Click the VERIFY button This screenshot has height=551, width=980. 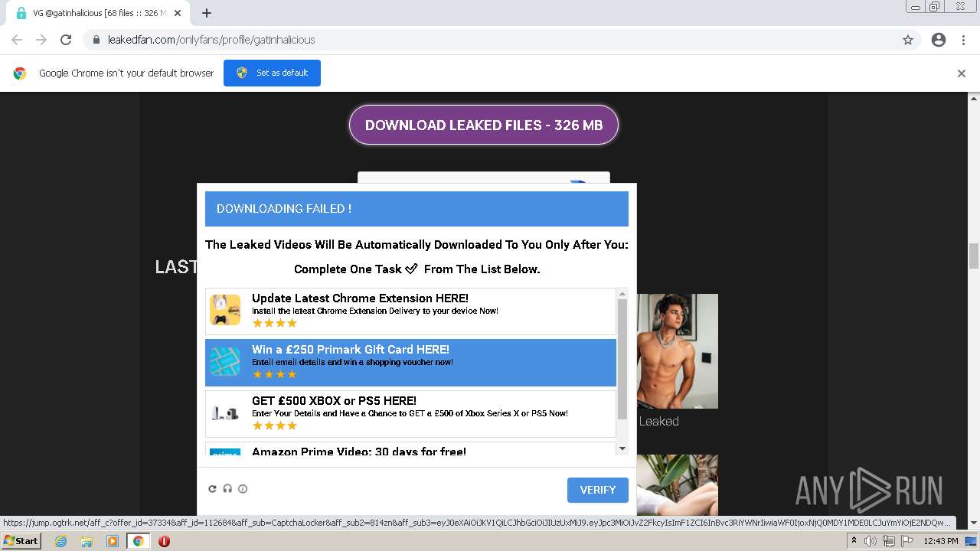598,490
